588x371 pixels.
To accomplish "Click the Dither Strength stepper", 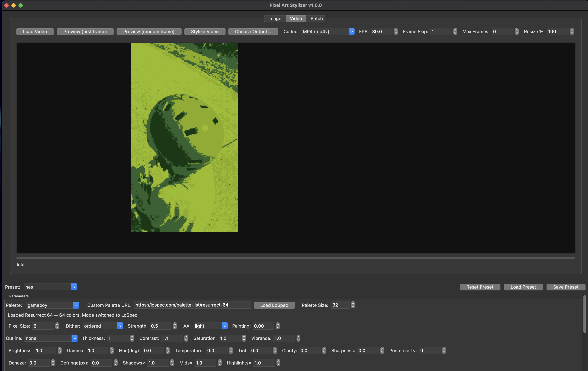I will (175, 326).
